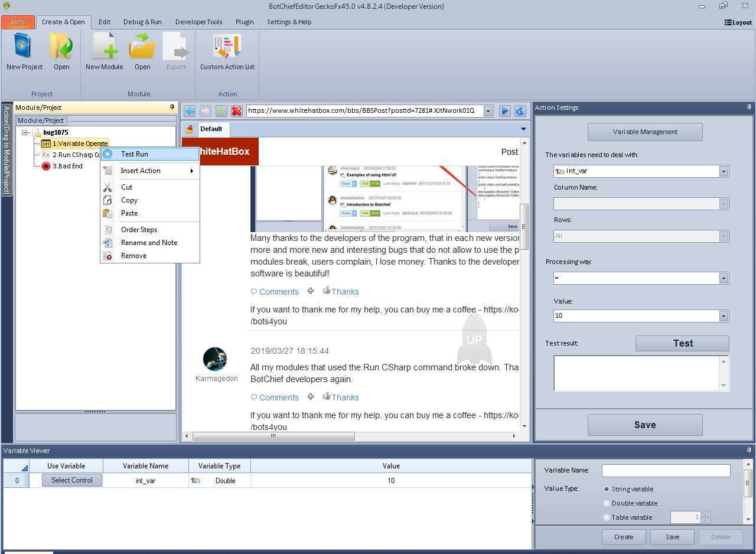Choose Test Run from context menu
Viewport: 756px width, 554px height.
135,154
